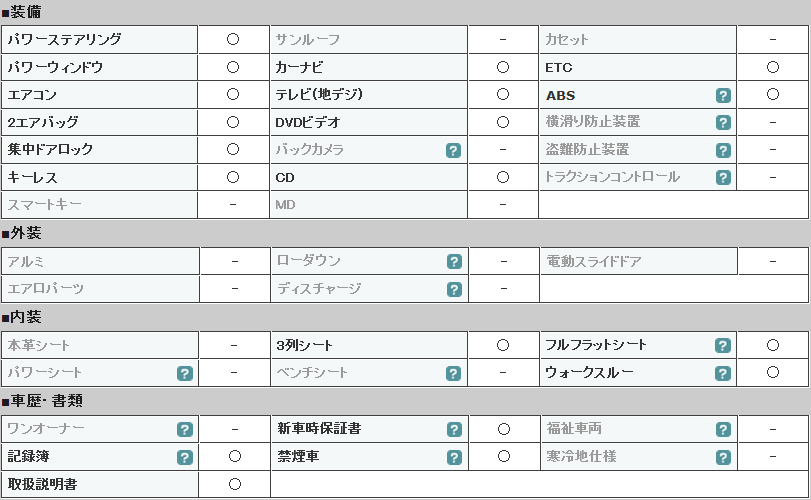Screen dimensions: 811x500
Task: Click help icon next to ウォークスルー
Action: coord(723,373)
